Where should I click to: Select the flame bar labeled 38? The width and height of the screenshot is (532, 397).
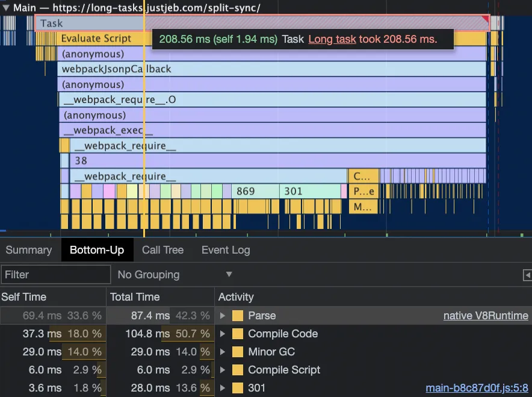(277, 161)
